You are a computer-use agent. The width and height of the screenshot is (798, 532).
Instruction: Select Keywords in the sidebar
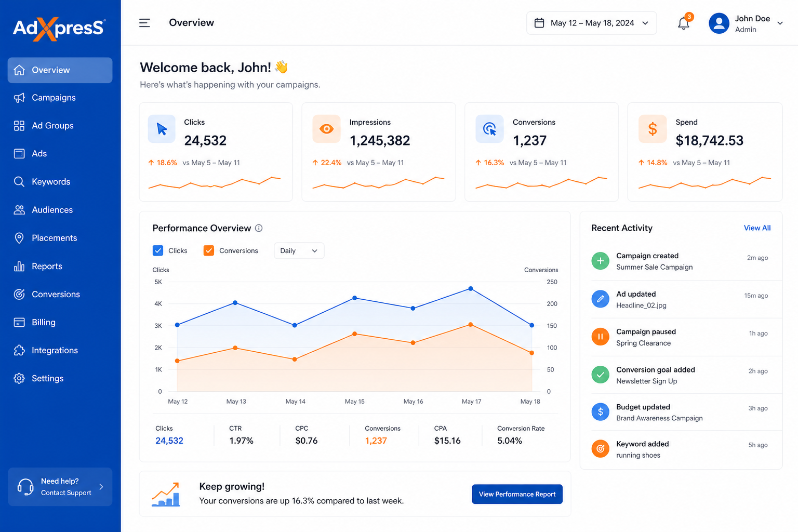pos(60,182)
